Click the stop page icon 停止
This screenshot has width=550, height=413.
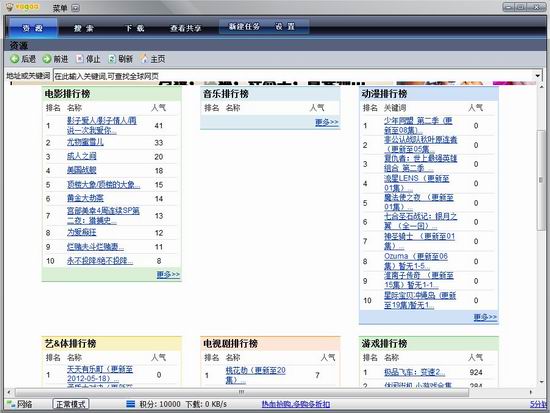[x=80, y=59]
